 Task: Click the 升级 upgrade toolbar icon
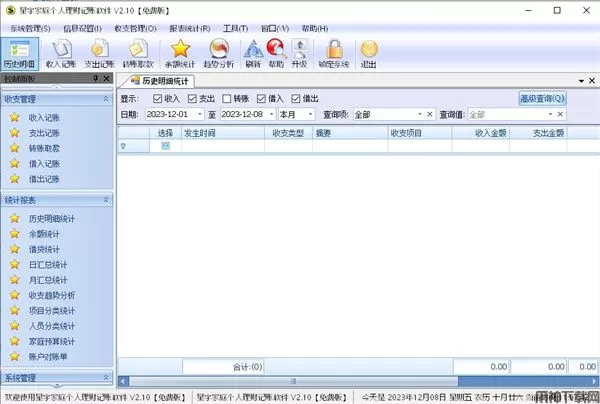coord(299,54)
